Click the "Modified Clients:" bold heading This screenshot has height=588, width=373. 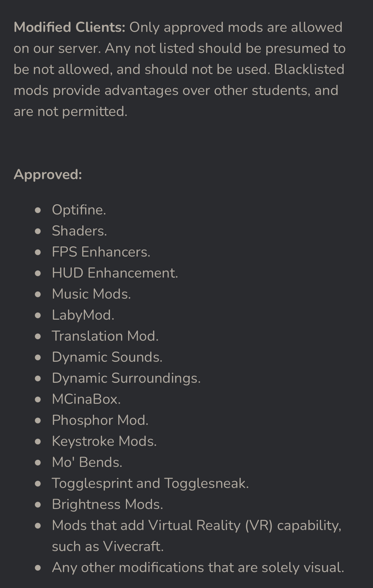coord(69,27)
